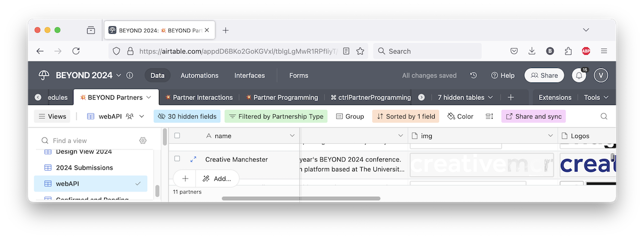Open the Firefox downloads icon

532,51
